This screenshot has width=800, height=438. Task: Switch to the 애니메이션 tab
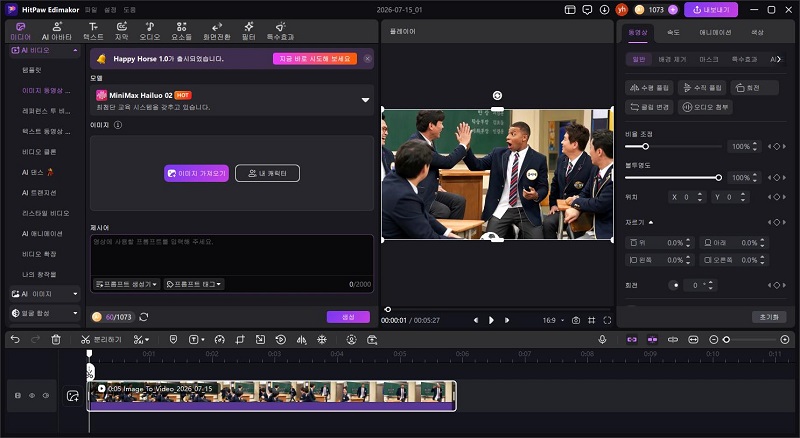click(715, 32)
